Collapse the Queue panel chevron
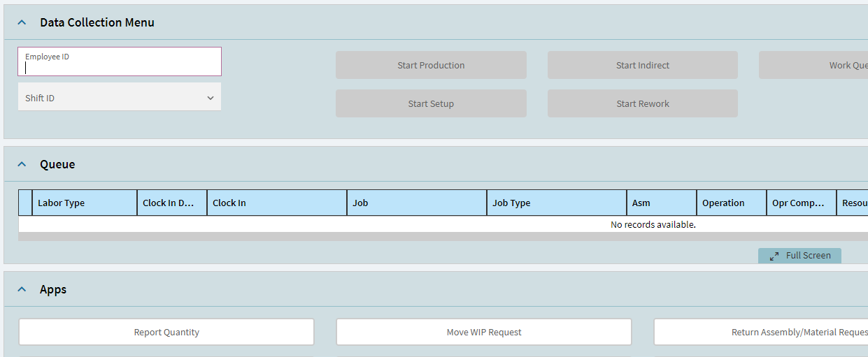 (22, 164)
